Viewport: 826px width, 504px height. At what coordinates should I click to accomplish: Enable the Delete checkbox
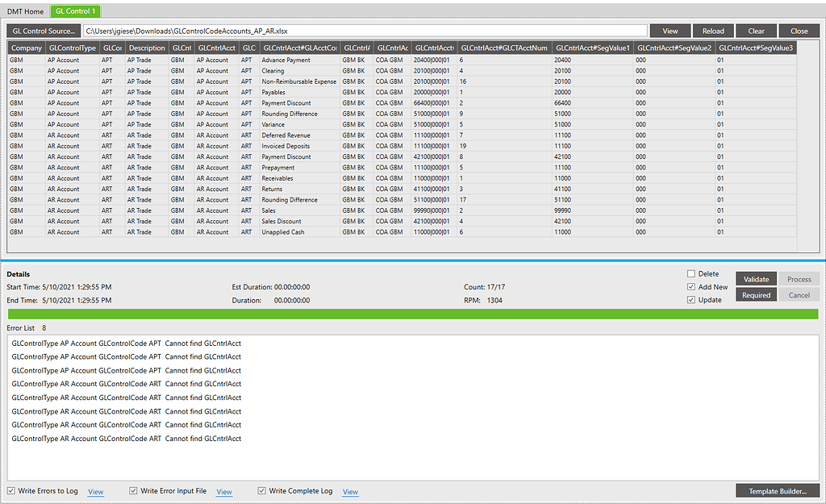[691, 273]
